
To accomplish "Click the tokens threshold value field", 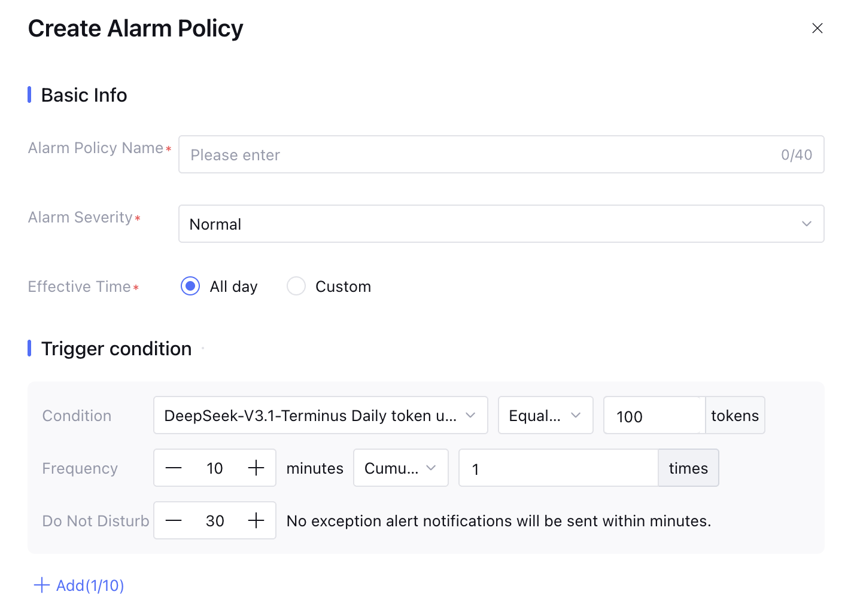I will 652,416.
